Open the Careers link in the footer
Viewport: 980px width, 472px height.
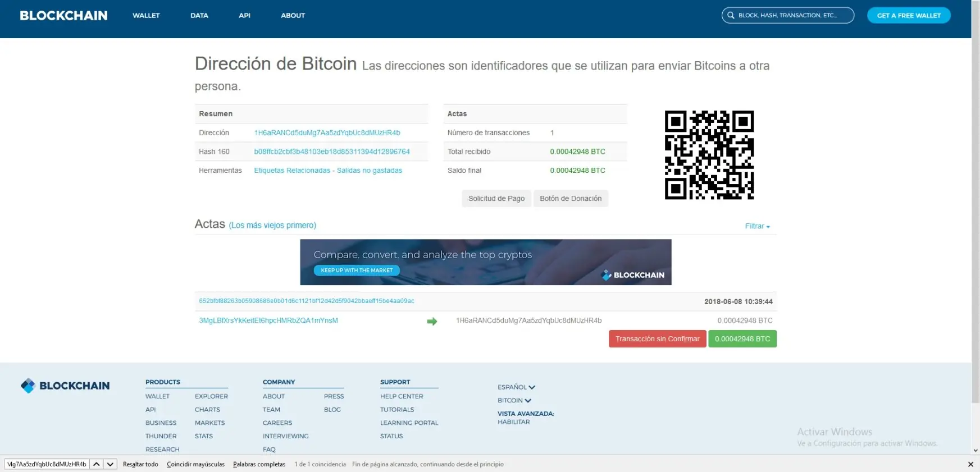coord(277,423)
